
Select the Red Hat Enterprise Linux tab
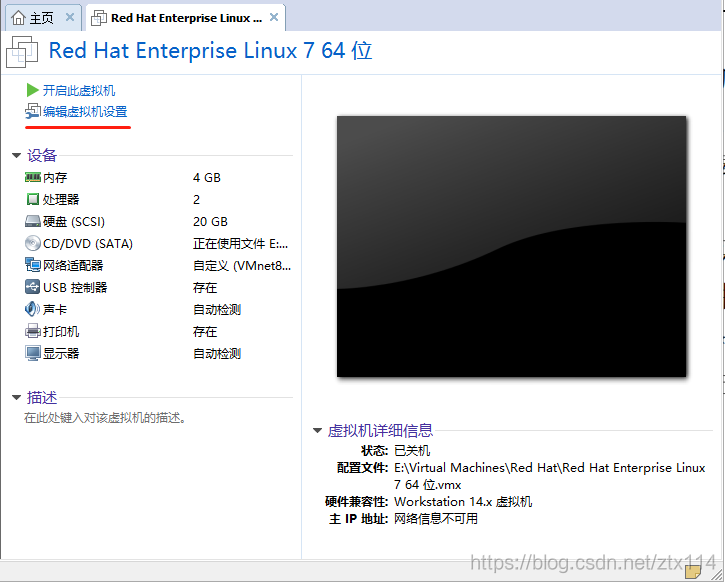click(186, 18)
